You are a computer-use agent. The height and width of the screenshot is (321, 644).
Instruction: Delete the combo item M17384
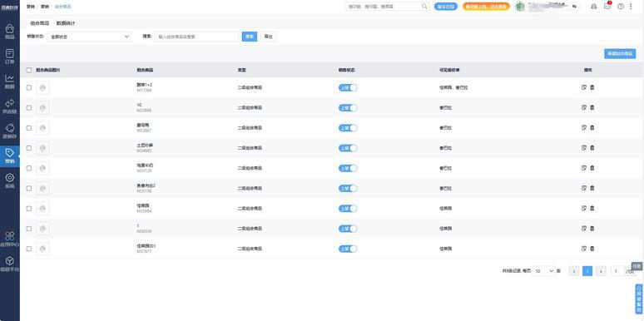click(x=592, y=87)
